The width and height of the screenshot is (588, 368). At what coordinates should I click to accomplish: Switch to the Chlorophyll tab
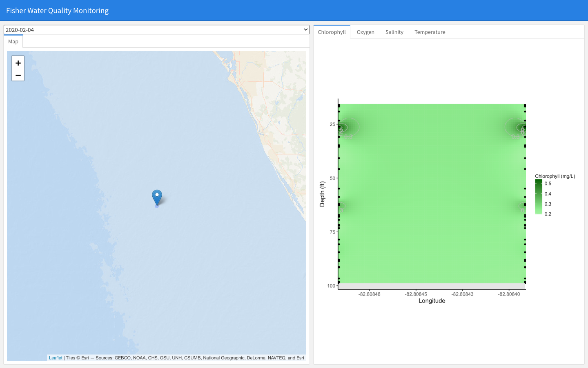click(x=332, y=32)
